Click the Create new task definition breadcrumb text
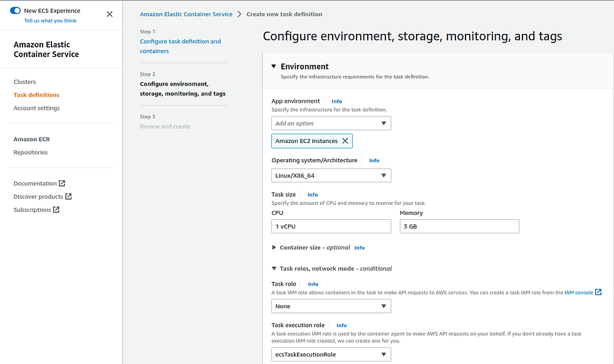The height and width of the screenshot is (364, 614). click(284, 14)
